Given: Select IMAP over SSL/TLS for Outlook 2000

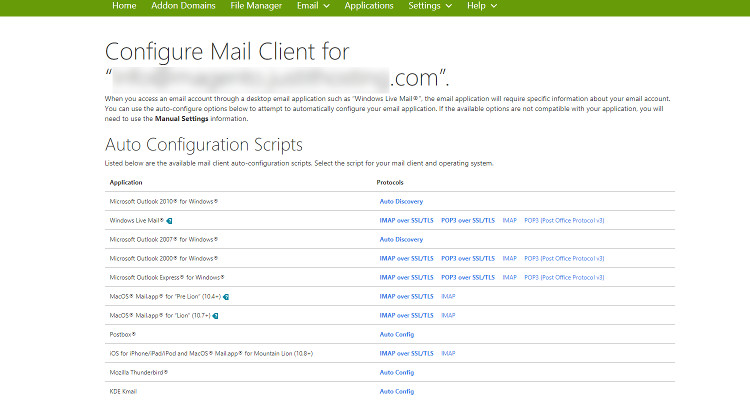Looking at the screenshot, I should click(x=406, y=258).
